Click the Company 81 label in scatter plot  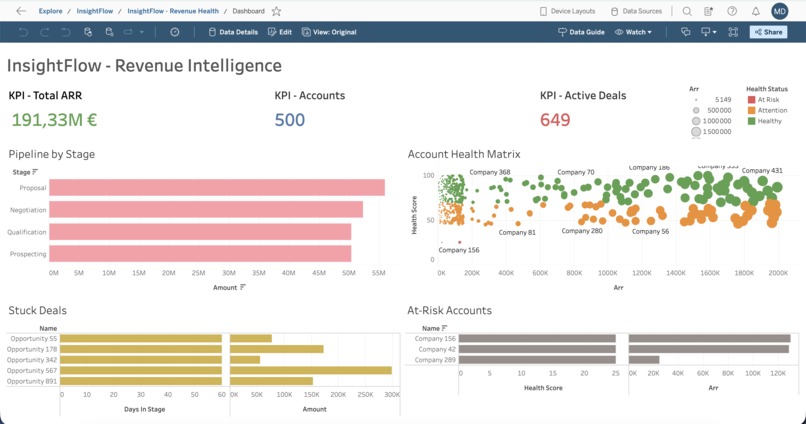coord(517,232)
